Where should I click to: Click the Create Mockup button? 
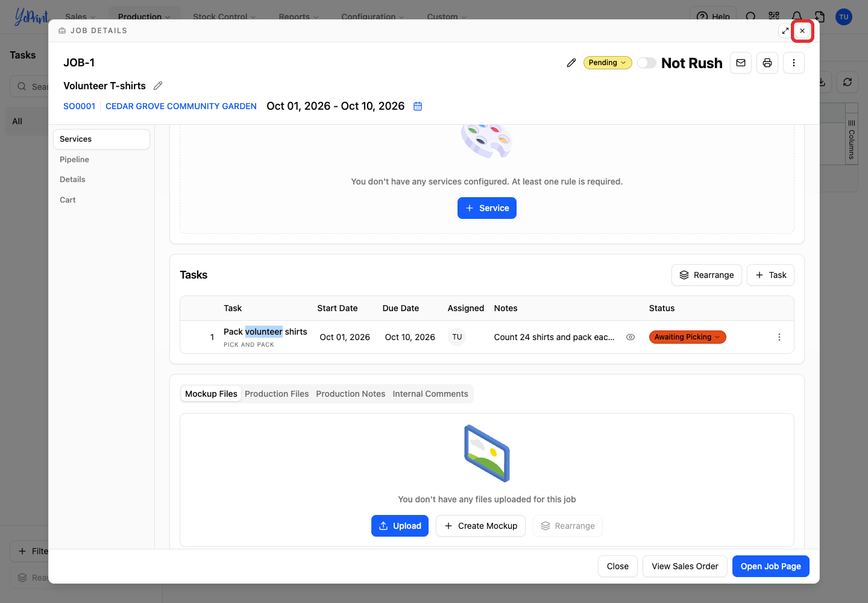pyautogui.click(x=480, y=526)
